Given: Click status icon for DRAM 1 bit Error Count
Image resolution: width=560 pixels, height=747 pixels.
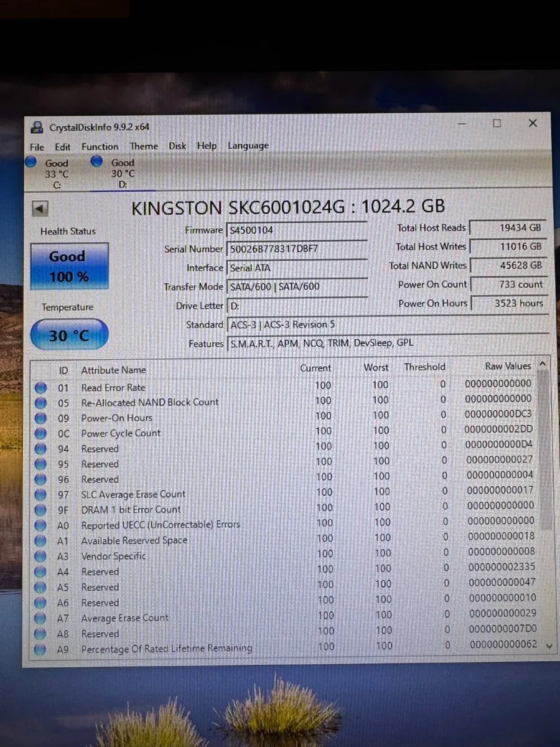Looking at the screenshot, I should (x=41, y=510).
